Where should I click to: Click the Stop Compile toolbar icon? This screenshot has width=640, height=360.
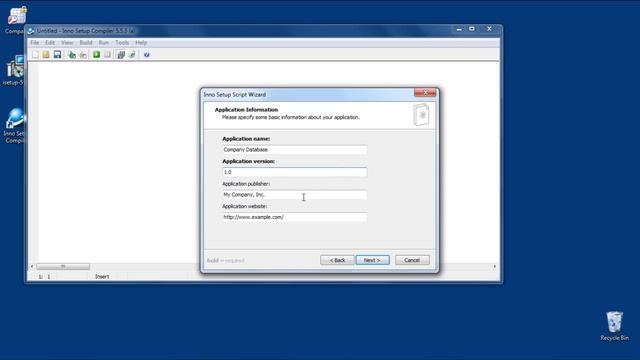83,55
